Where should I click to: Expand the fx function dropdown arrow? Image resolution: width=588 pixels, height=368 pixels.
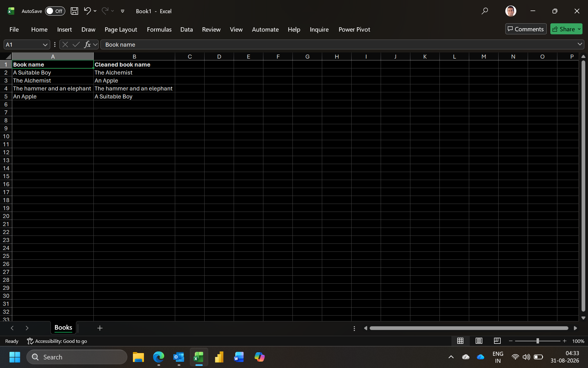coord(96,45)
